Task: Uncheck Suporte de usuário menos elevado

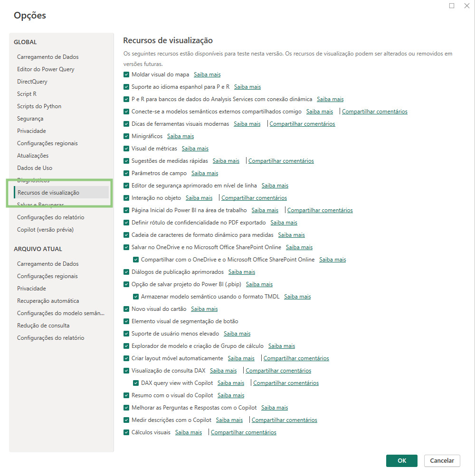Action: coord(126,334)
